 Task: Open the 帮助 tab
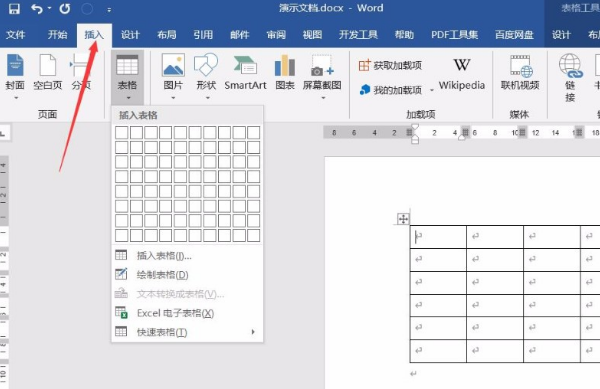coord(404,35)
